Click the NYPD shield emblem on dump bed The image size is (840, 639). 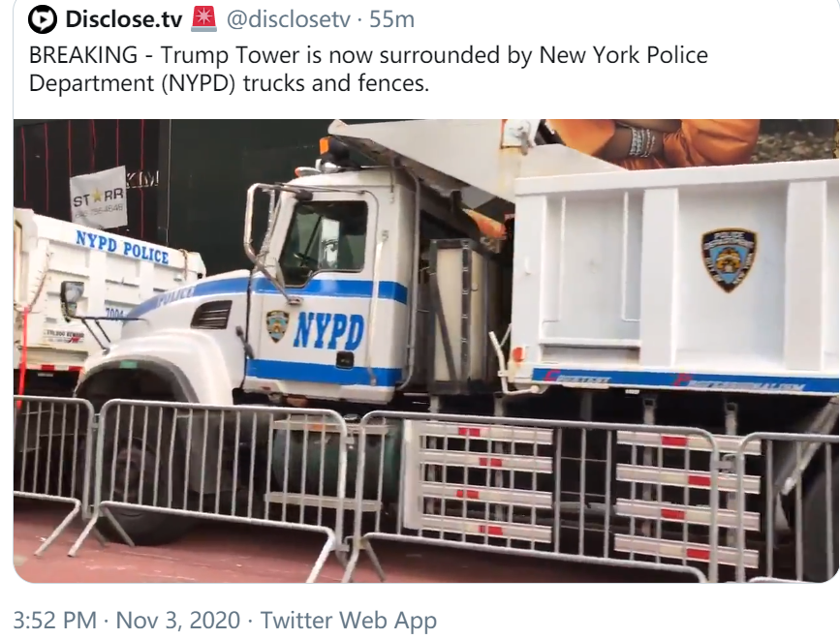point(729,259)
